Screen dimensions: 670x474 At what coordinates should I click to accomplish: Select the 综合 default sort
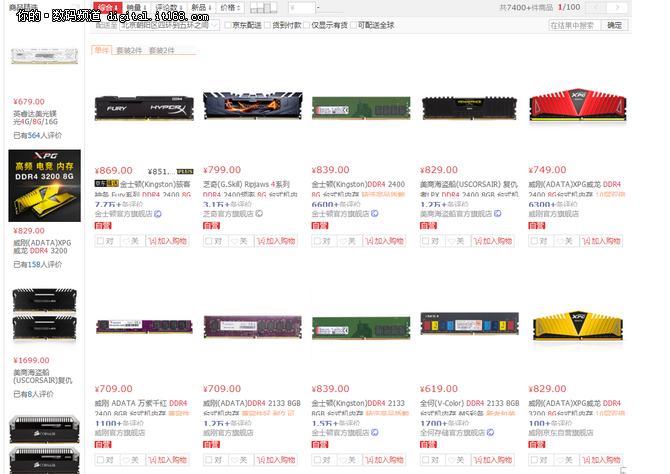pyautogui.click(x=108, y=7)
